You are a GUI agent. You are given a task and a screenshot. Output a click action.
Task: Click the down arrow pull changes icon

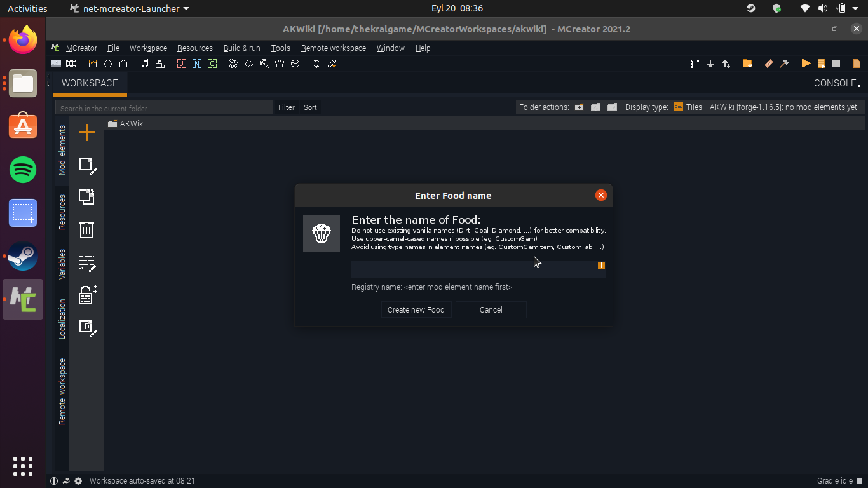710,64
